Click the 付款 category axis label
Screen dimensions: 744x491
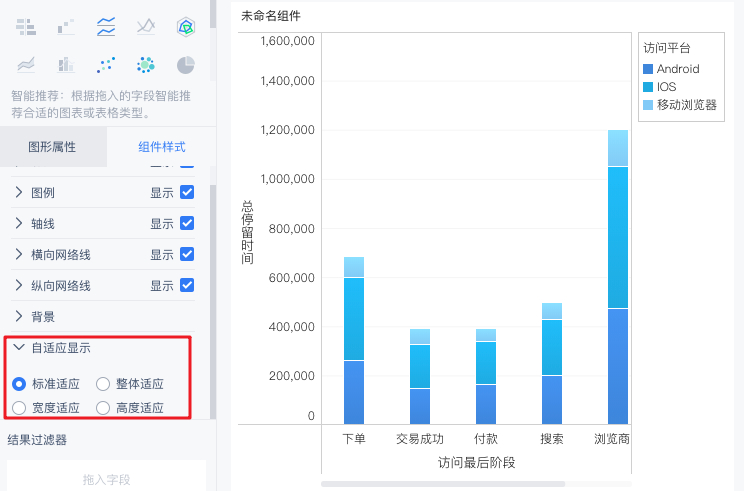(x=486, y=438)
